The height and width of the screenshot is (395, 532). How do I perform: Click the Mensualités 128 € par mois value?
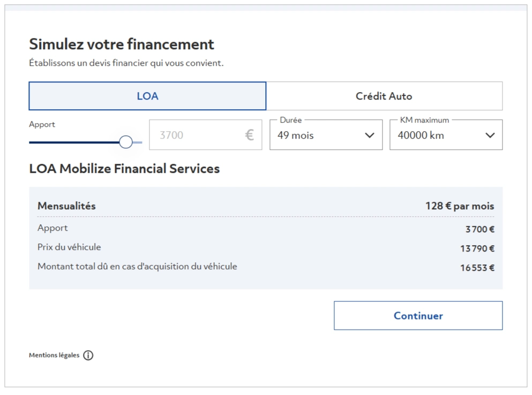(x=460, y=206)
